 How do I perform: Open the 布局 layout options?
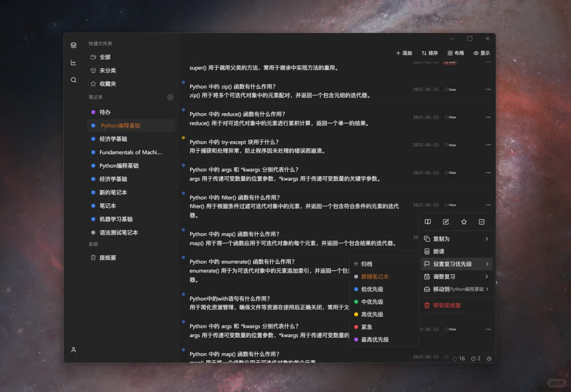click(x=456, y=53)
